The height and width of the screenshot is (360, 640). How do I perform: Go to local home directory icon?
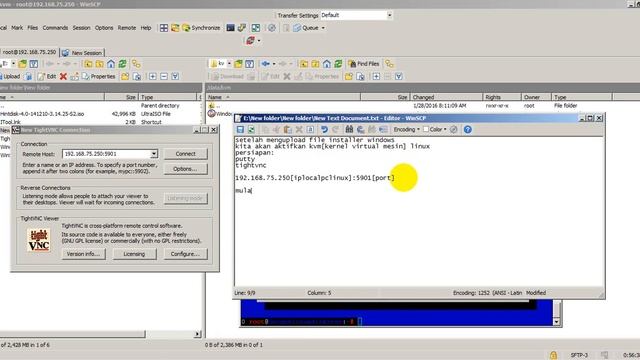(x=111, y=64)
